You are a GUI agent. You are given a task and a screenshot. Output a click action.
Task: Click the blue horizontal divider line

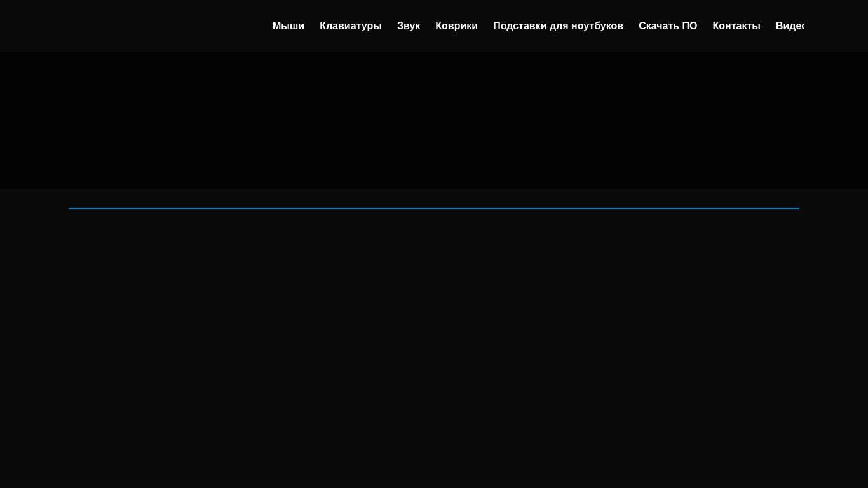(434, 208)
